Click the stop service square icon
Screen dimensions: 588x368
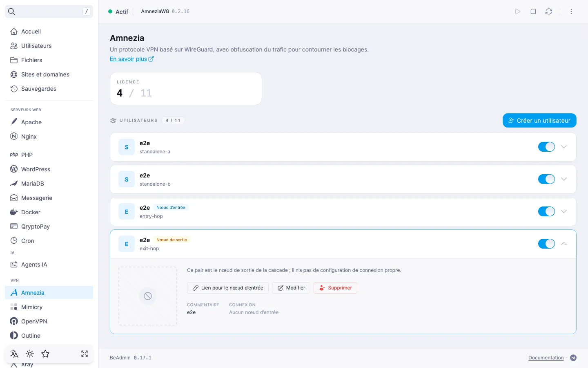(x=533, y=11)
